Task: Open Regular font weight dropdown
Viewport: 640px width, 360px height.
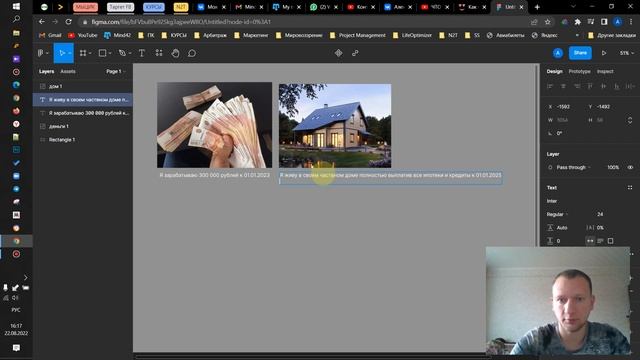Action: pos(558,214)
